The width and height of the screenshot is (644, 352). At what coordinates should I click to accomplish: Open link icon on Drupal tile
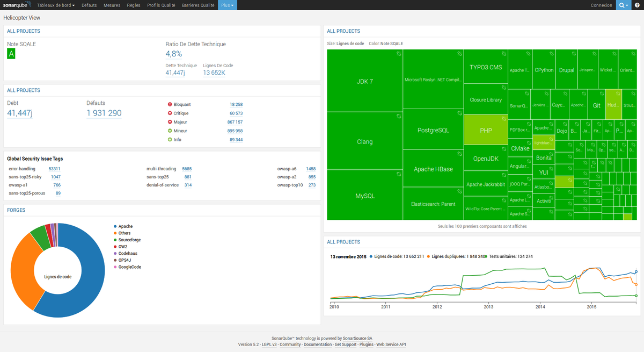point(574,54)
